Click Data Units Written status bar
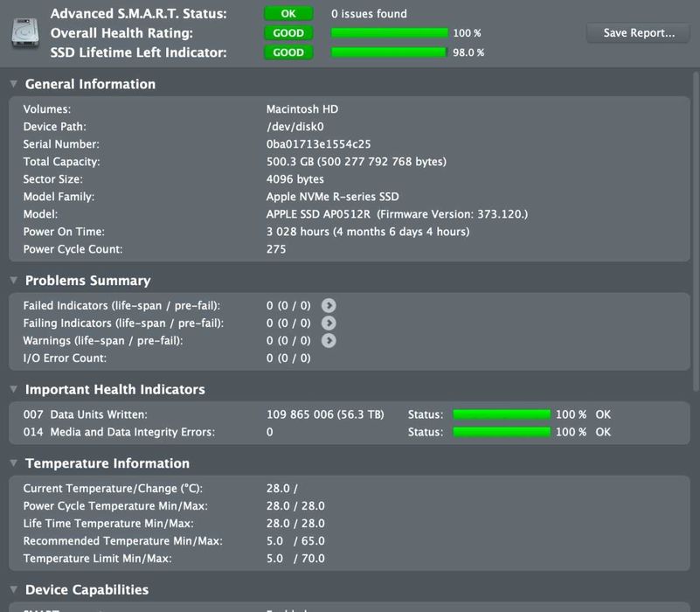Screen dimensions: 700x612 pos(502,414)
